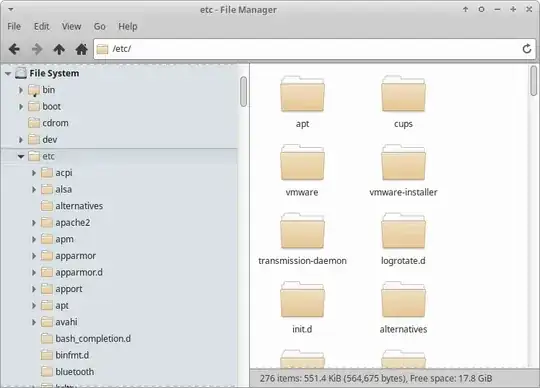Viewport: 540px width, 388px height.
Task: Reload the folder with refresh icon
Action: pos(527,49)
